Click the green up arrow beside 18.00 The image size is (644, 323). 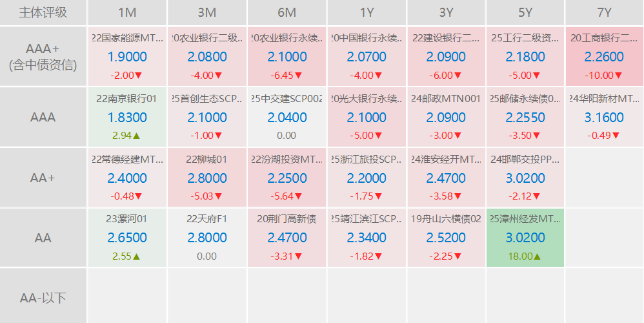tap(538, 256)
